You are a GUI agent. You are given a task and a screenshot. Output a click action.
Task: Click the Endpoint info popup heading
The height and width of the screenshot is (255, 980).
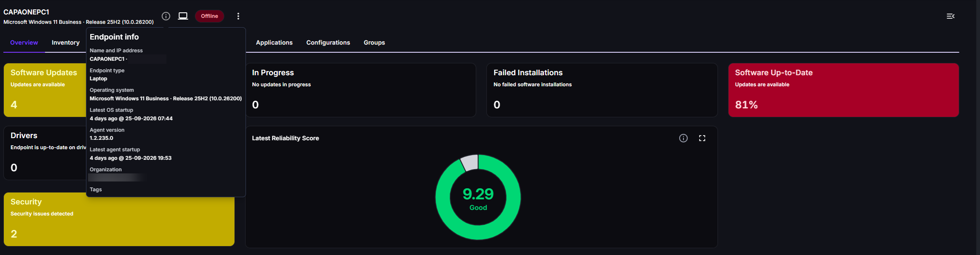pos(114,37)
